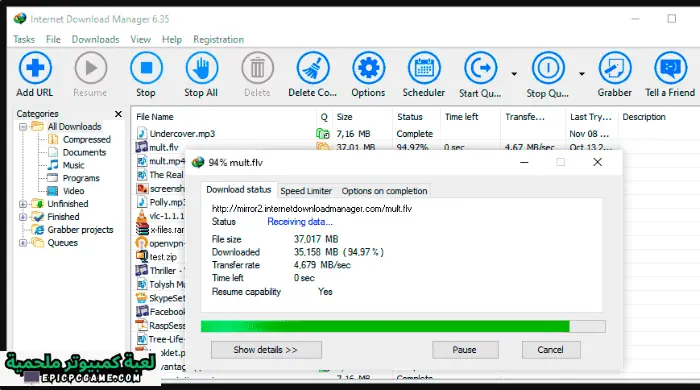This screenshot has height=390, width=700.
Task: Click the Undercover.mp3 file icon
Action: click(142, 133)
